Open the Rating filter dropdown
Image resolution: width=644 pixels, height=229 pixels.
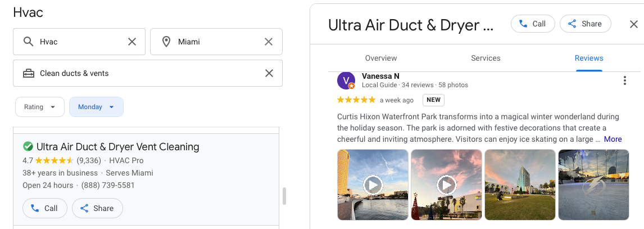pyautogui.click(x=39, y=107)
